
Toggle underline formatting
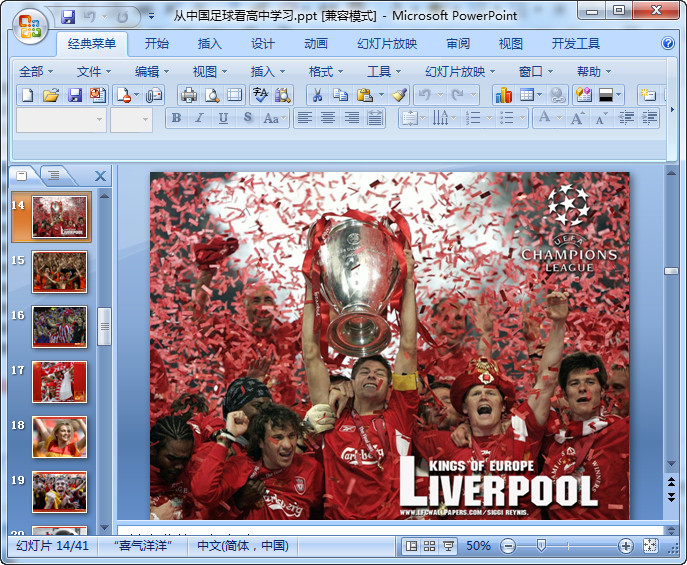point(223,118)
